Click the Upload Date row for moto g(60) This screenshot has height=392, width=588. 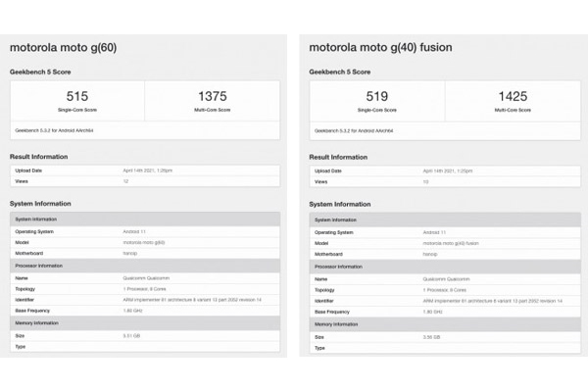(145, 171)
